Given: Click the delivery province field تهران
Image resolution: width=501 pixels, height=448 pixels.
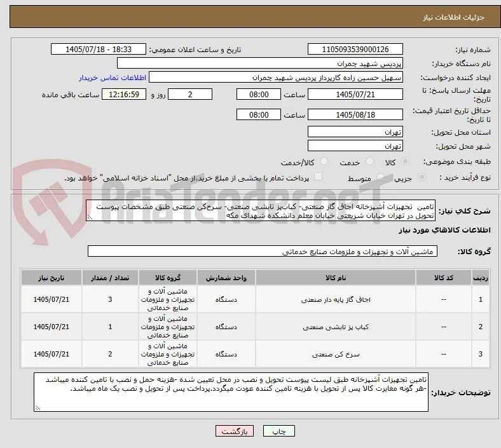Looking at the screenshot, I should pyautogui.click(x=355, y=132).
